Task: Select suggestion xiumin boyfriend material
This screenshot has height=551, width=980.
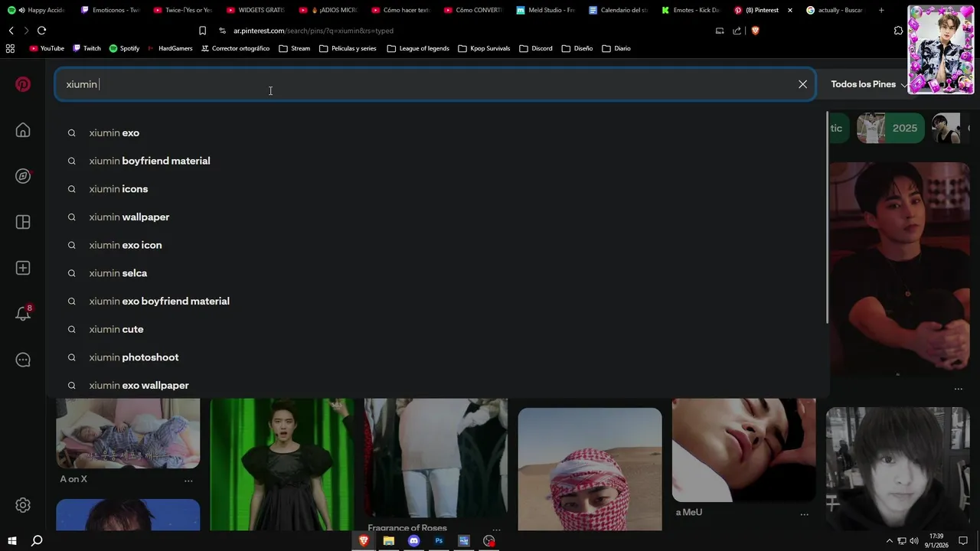Action: 149,161
